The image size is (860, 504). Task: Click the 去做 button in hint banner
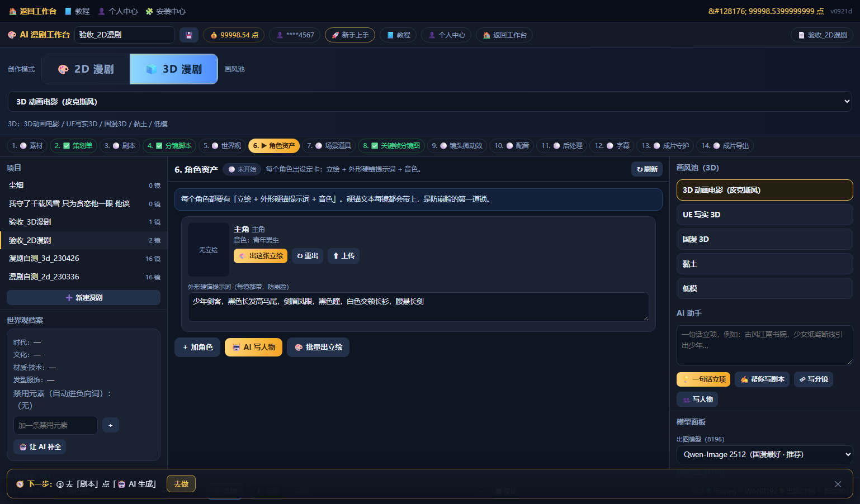pyautogui.click(x=181, y=484)
